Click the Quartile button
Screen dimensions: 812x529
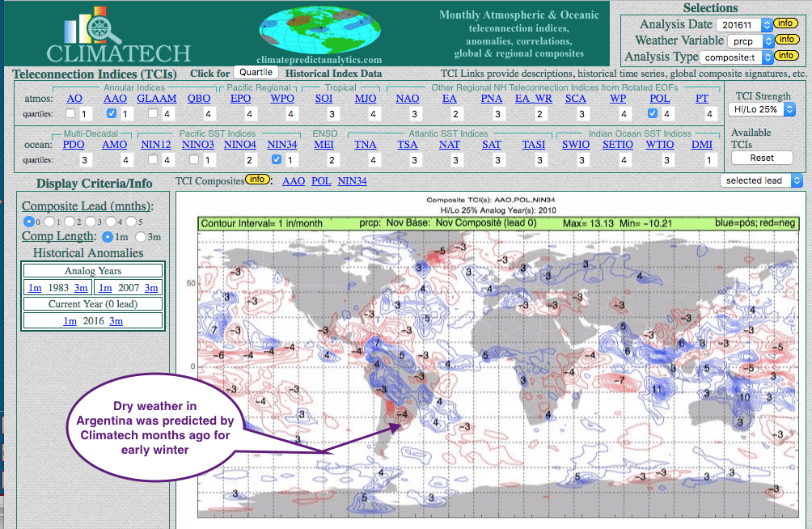[x=256, y=74]
